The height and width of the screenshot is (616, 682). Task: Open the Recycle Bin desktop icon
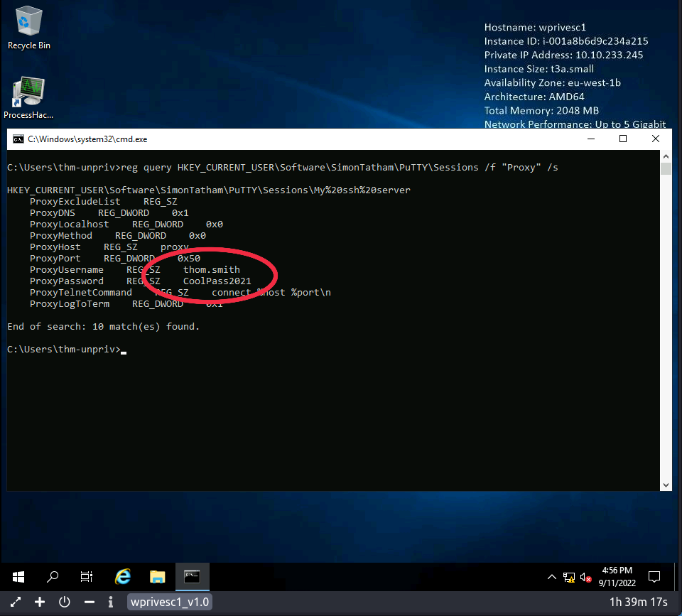click(x=28, y=21)
